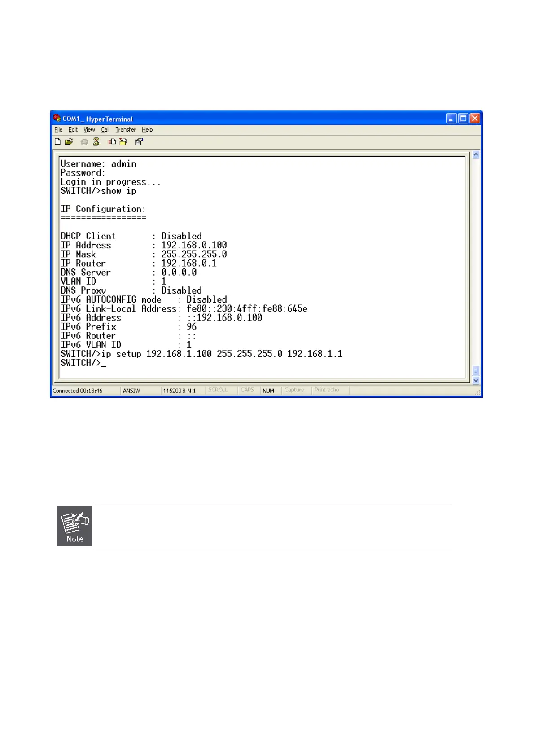Click the Note icon below the window
The width and height of the screenshot is (534, 756).
[74, 526]
